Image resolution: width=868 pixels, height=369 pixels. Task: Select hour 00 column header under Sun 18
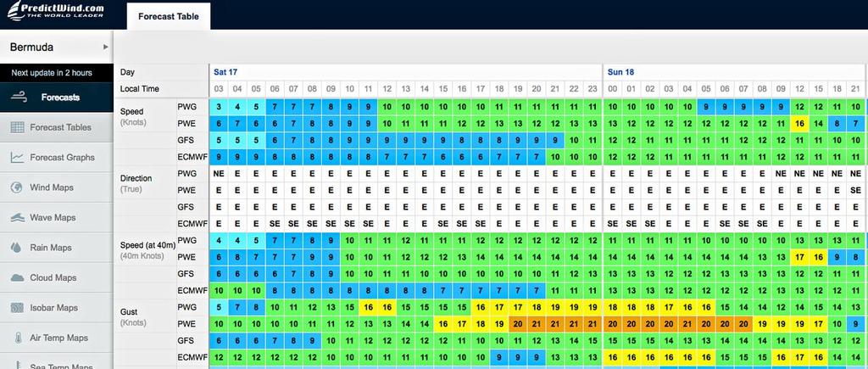pos(612,89)
